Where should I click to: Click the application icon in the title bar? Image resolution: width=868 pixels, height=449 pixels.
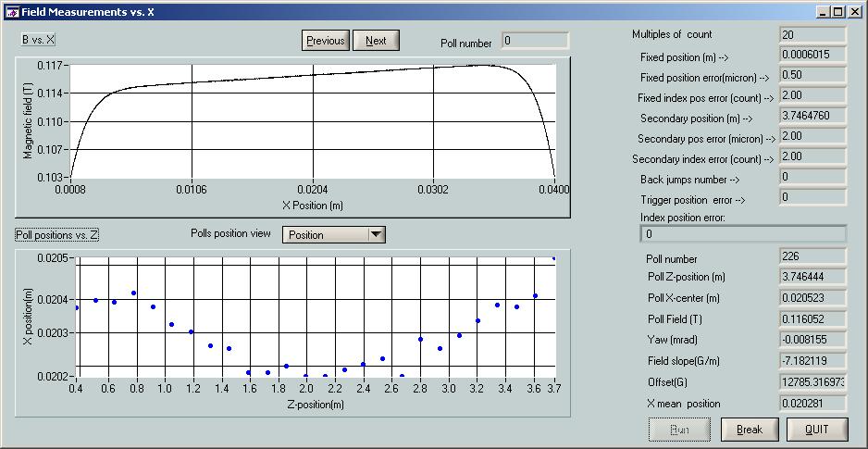pos(11,12)
